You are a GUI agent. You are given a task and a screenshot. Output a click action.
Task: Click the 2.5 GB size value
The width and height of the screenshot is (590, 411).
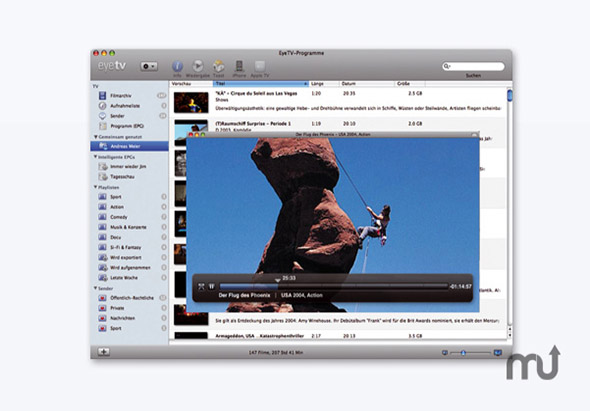click(415, 93)
